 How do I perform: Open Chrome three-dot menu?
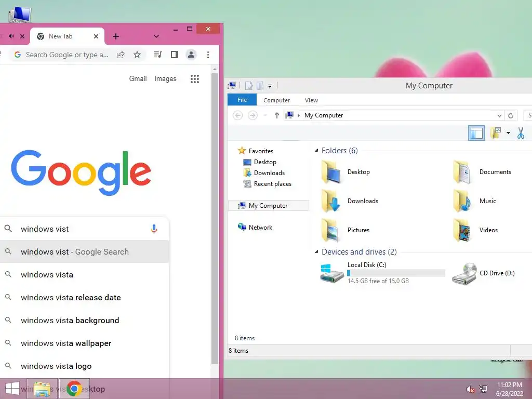coord(208,55)
